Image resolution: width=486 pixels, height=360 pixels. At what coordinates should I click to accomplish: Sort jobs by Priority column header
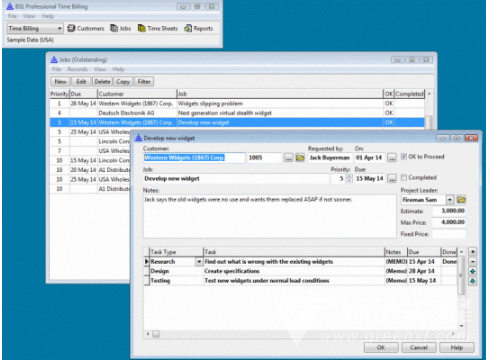[x=59, y=94]
